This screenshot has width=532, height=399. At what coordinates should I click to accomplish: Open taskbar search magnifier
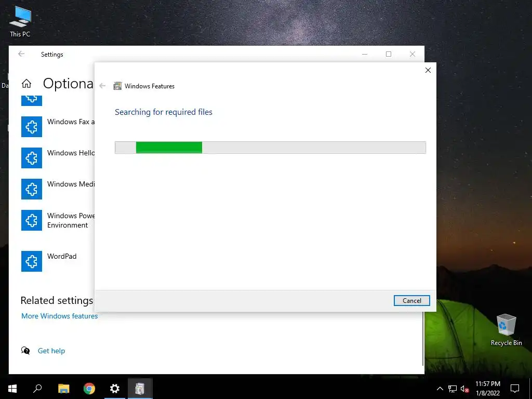coord(37,389)
